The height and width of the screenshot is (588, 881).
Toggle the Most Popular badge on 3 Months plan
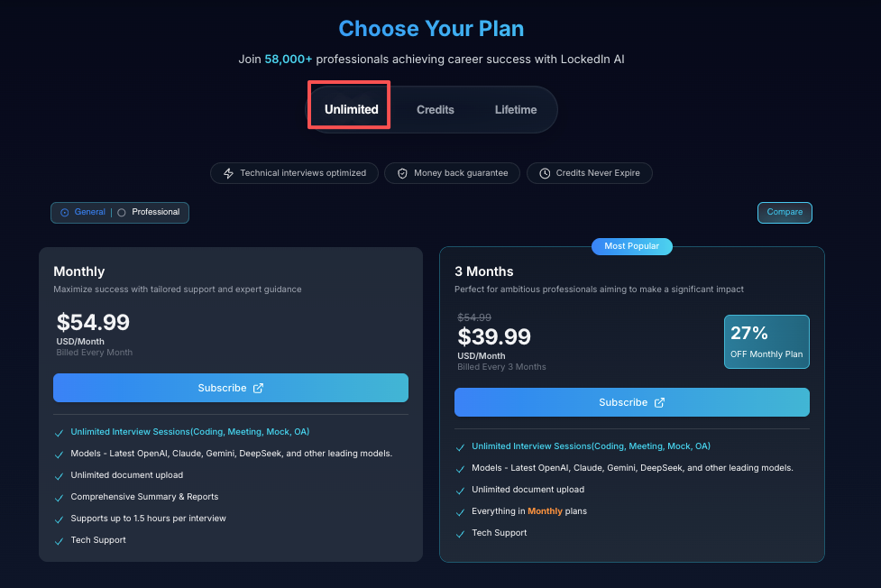tap(631, 246)
